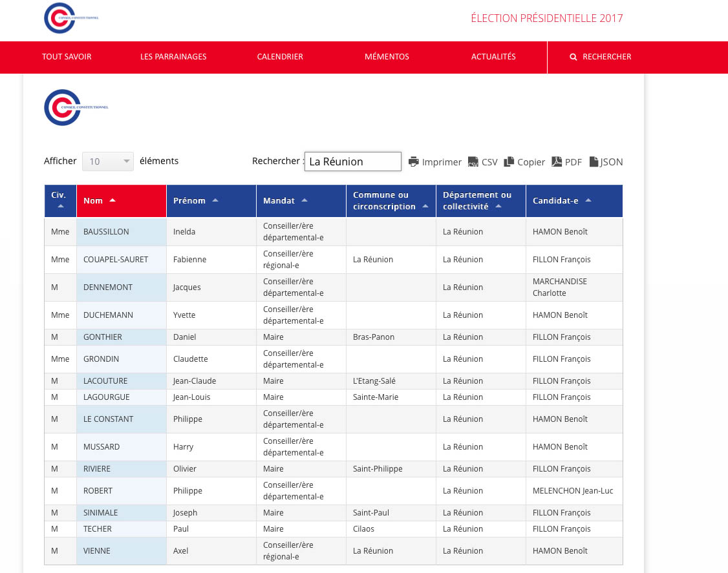728x573 pixels.
Task: Open the Calendrier navigation item
Action: pyautogui.click(x=280, y=57)
